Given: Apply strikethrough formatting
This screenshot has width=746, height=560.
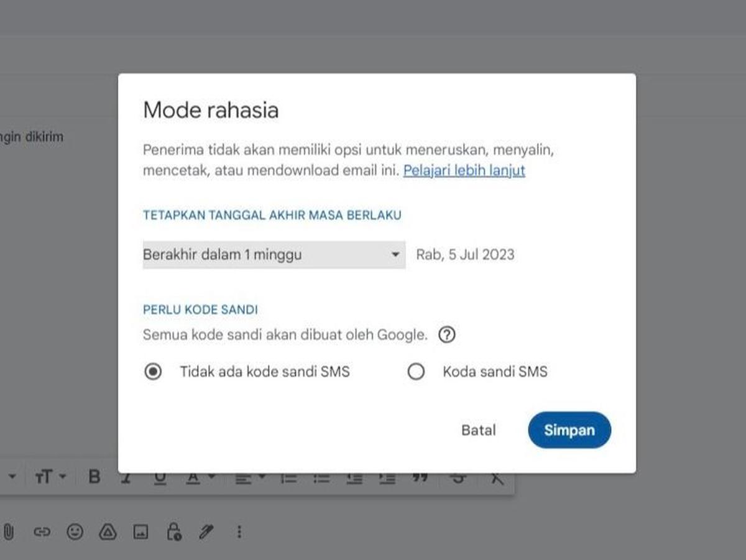Looking at the screenshot, I should [x=459, y=477].
